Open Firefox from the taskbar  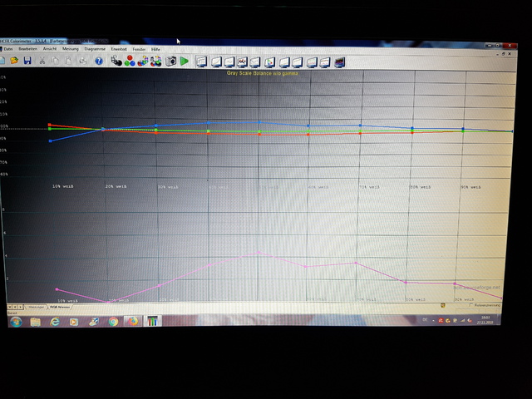click(x=132, y=321)
